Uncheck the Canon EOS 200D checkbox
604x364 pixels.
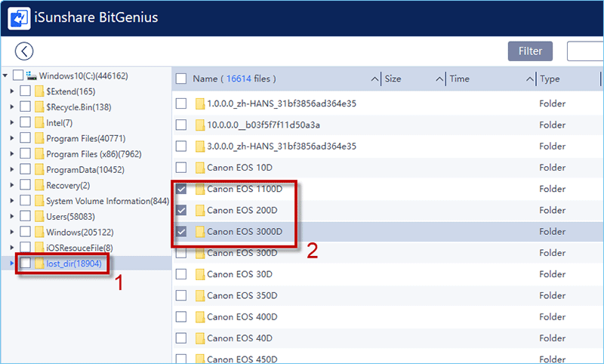tap(181, 210)
